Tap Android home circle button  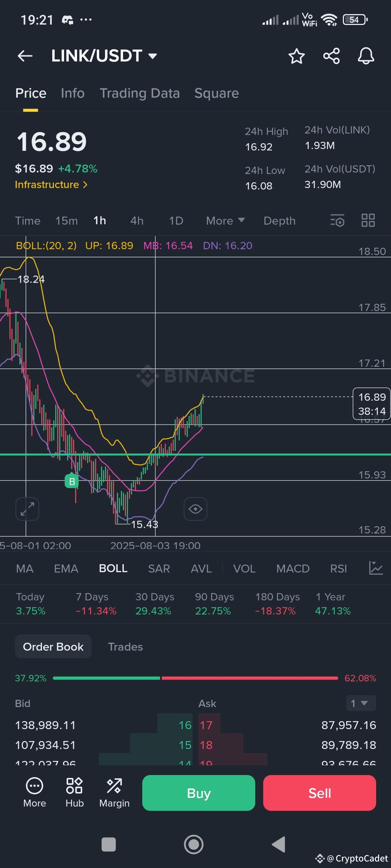point(194,845)
